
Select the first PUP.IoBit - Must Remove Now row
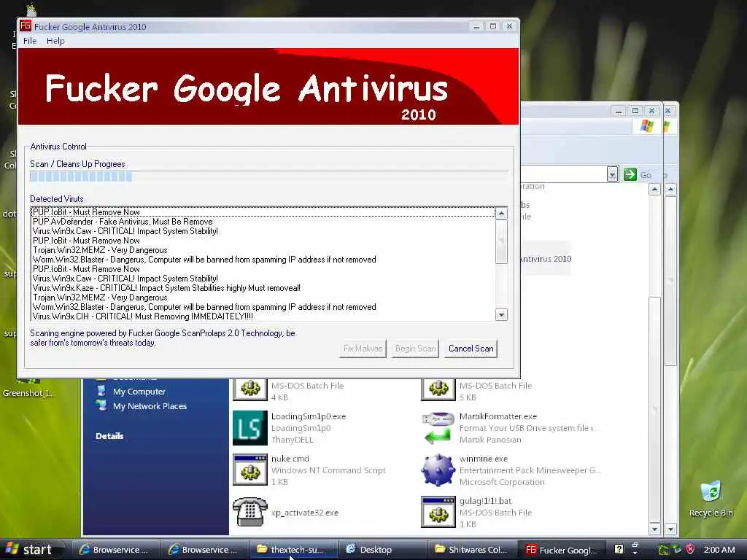point(263,212)
